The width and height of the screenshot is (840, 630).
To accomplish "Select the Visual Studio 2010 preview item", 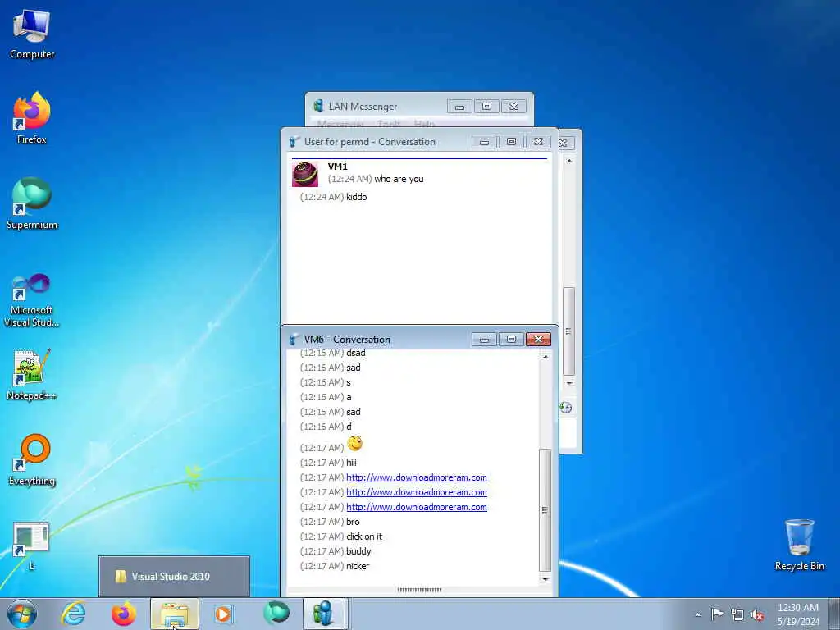I will [x=174, y=577].
